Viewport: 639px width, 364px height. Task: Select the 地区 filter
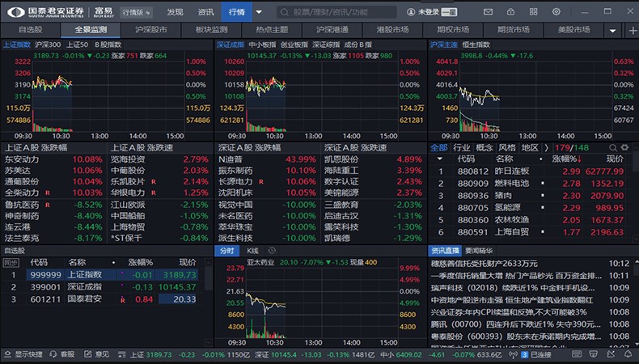(530, 147)
